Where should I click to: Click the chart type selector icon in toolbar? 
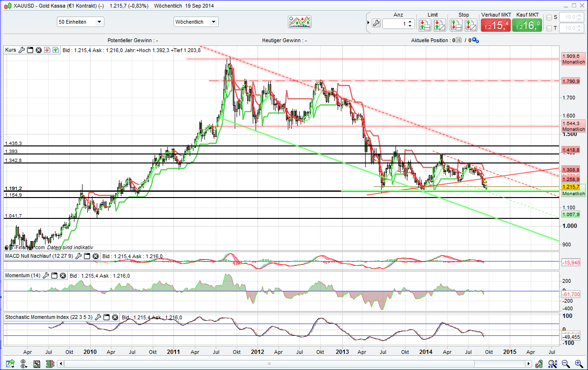point(300,22)
